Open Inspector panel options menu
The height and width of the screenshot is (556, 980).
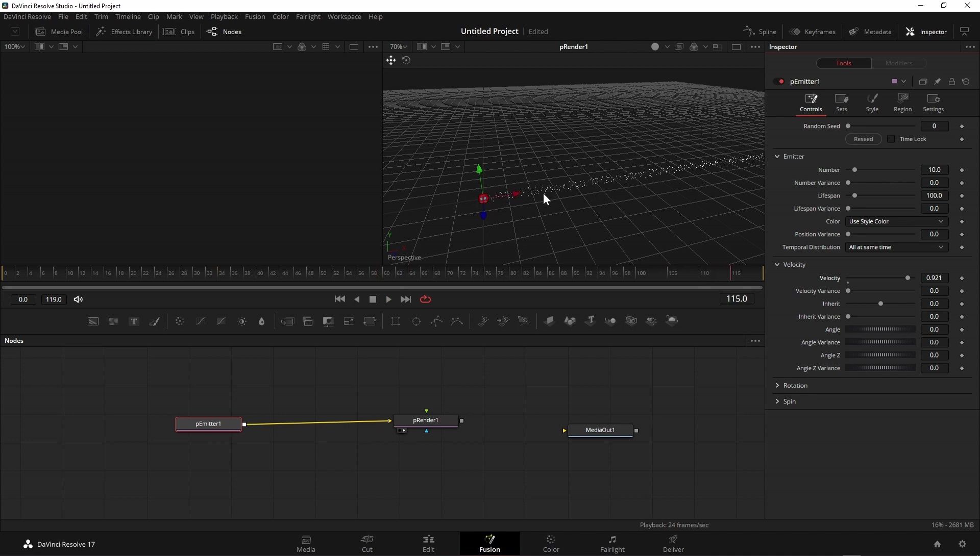click(x=970, y=47)
